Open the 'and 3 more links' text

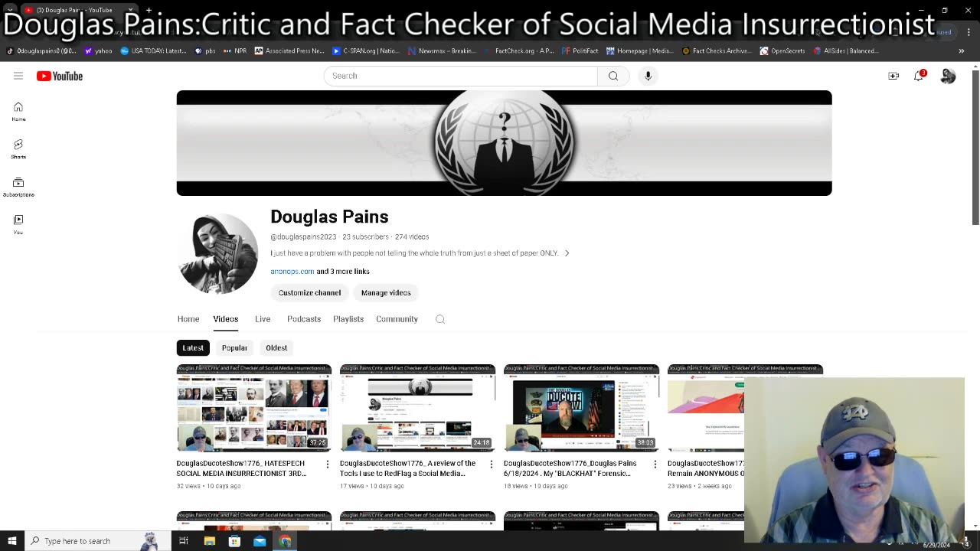coord(343,271)
